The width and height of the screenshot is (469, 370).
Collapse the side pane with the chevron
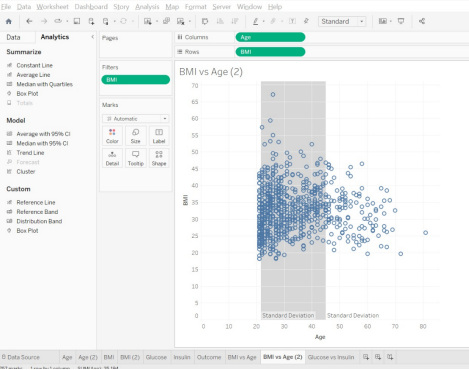pyautogui.click(x=93, y=37)
